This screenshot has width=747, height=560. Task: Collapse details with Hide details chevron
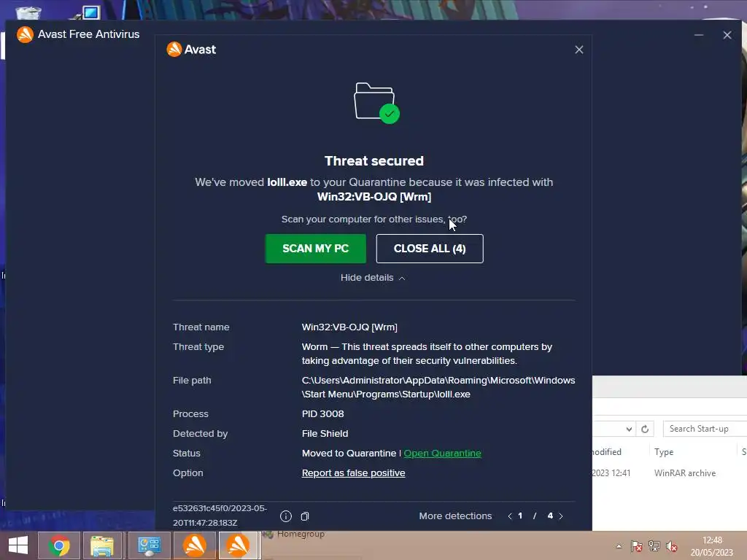tap(373, 278)
